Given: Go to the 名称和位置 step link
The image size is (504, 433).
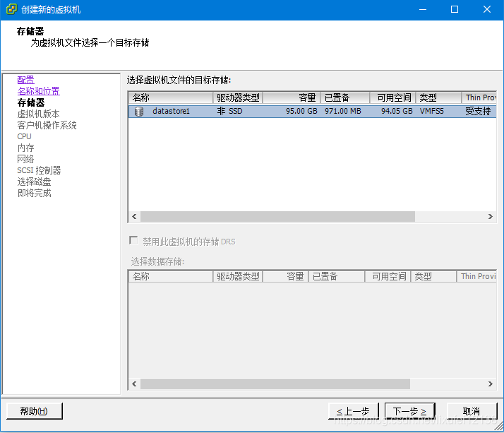Looking at the screenshot, I should click(x=39, y=91).
